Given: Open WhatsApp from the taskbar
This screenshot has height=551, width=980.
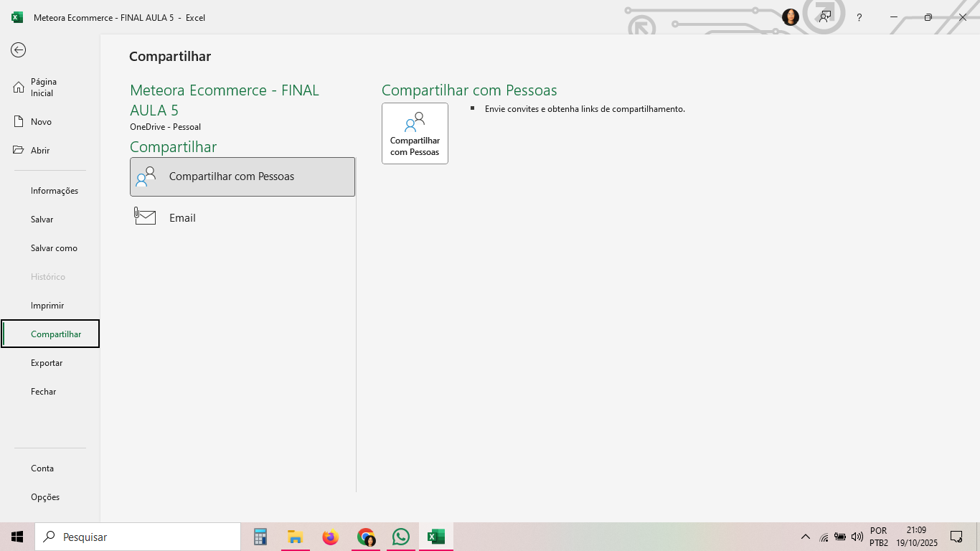Looking at the screenshot, I should pyautogui.click(x=400, y=537).
